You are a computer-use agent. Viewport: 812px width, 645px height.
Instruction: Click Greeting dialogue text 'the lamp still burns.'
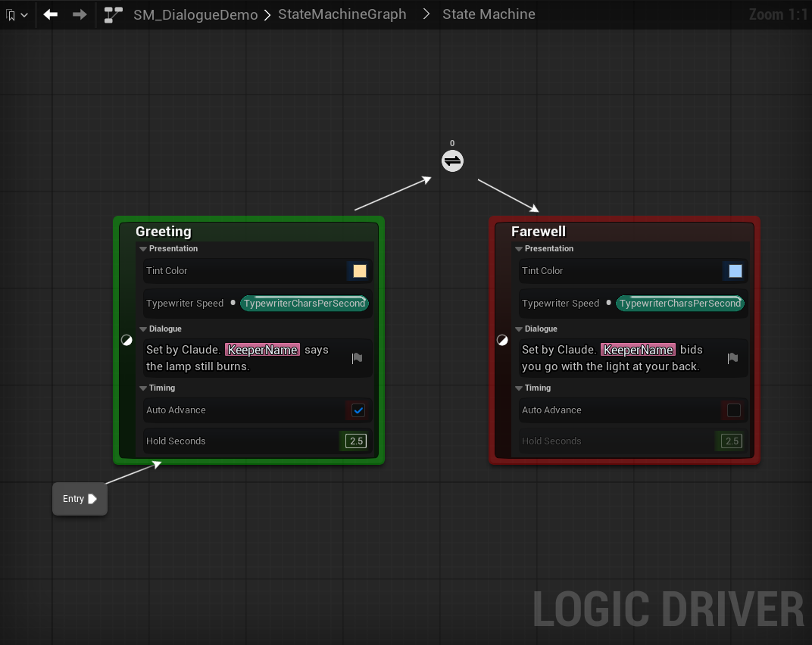(x=198, y=366)
